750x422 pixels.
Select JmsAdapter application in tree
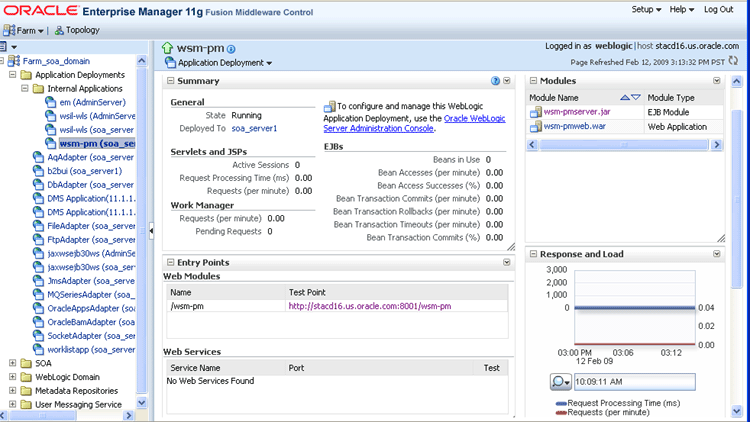91,281
